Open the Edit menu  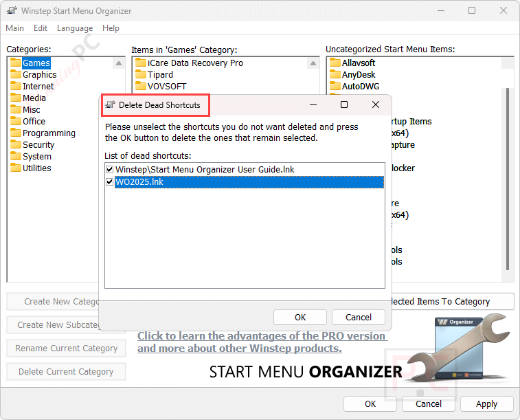pos(41,28)
